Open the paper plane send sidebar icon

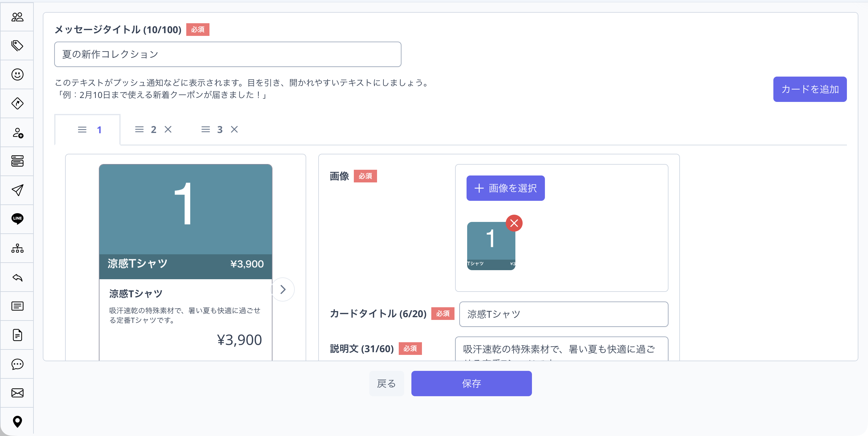[x=17, y=190]
